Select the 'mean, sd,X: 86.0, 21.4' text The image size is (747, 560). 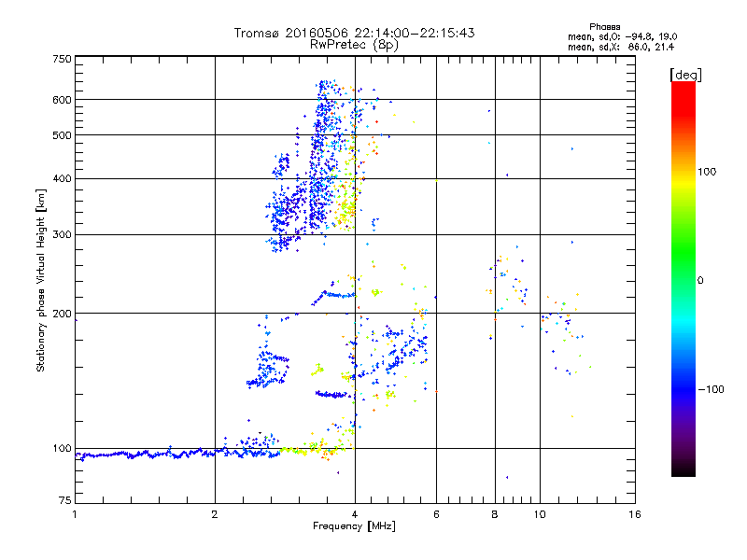point(621,47)
